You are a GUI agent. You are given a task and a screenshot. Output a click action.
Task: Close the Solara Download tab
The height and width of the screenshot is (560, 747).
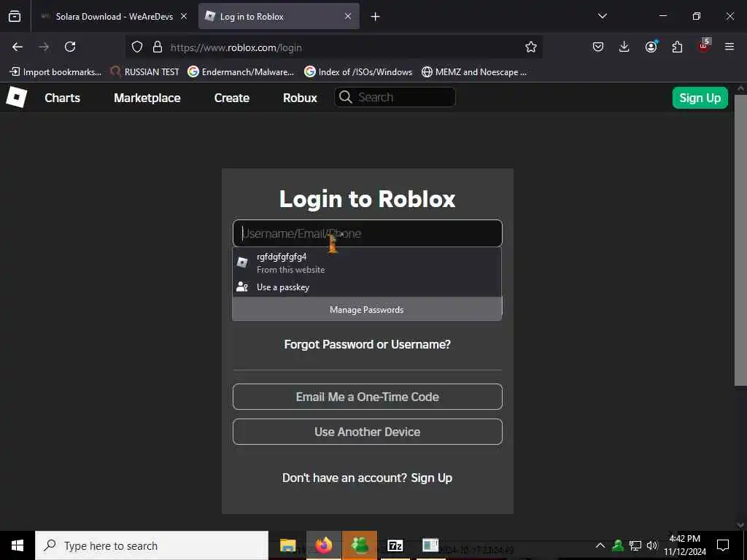pos(184,16)
